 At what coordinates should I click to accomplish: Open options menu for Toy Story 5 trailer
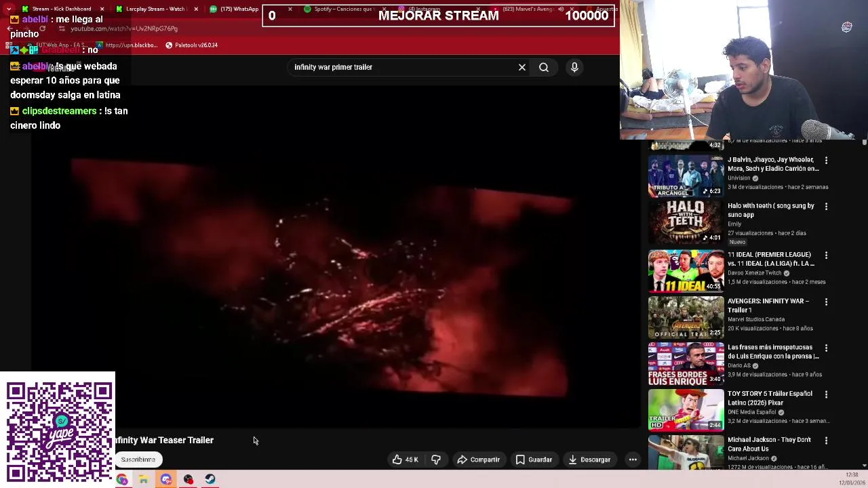(826, 394)
